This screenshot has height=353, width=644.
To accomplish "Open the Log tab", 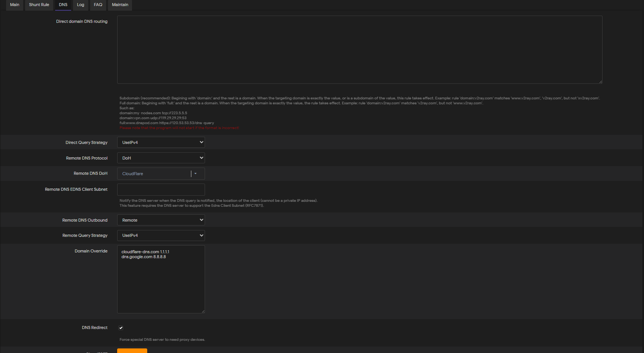I will point(81,5).
